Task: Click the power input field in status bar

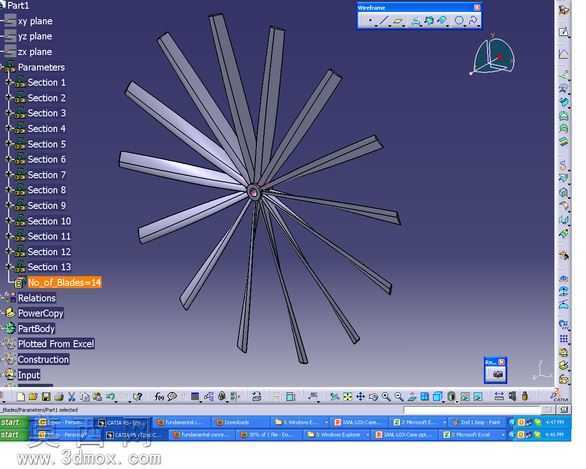Action: click(x=473, y=410)
